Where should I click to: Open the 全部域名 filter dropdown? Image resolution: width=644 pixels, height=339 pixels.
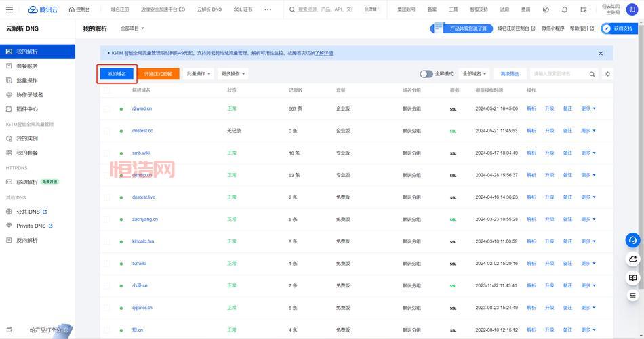click(x=475, y=74)
